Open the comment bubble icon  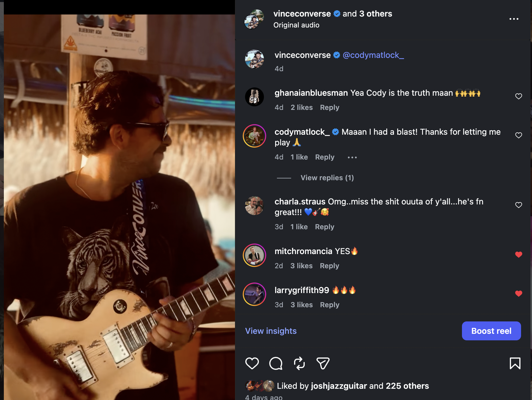coord(276,363)
